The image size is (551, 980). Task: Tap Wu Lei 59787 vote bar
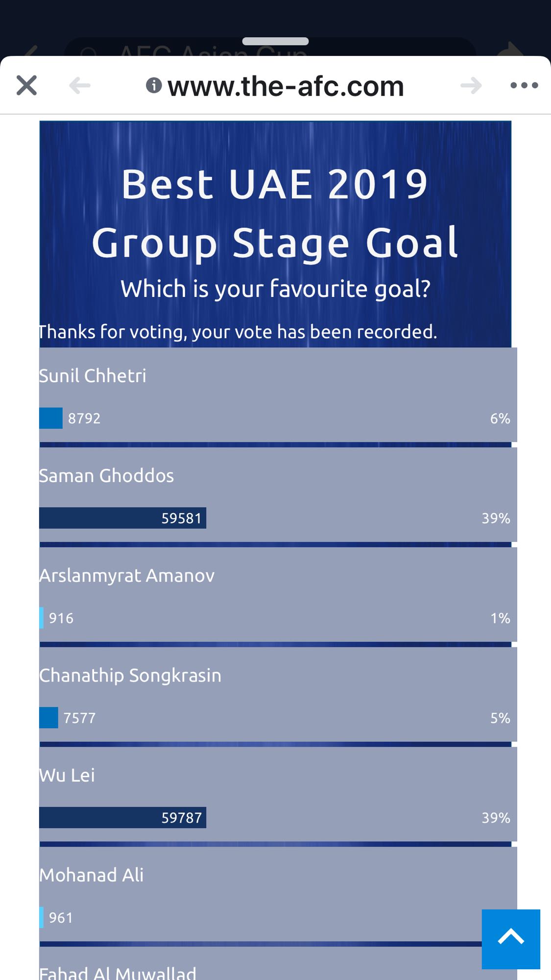point(122,818)
